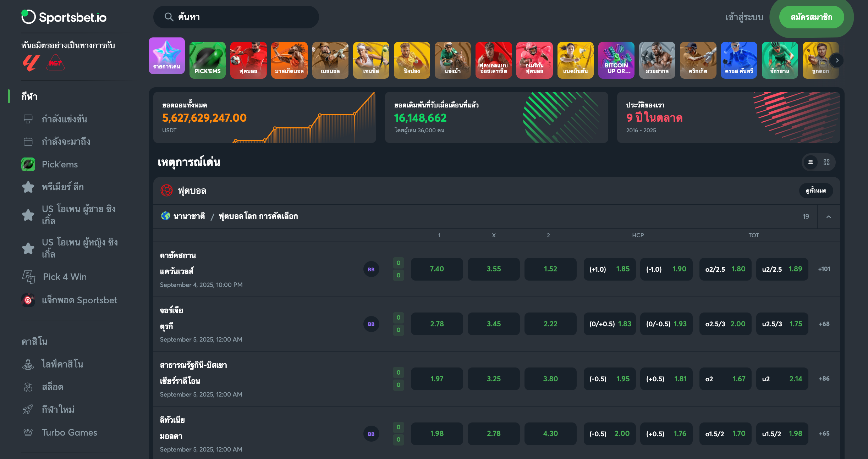Open กำลังแข่งขัน live events menu item
This screenshot has width=868, height=459.
[x=64, y=119]
